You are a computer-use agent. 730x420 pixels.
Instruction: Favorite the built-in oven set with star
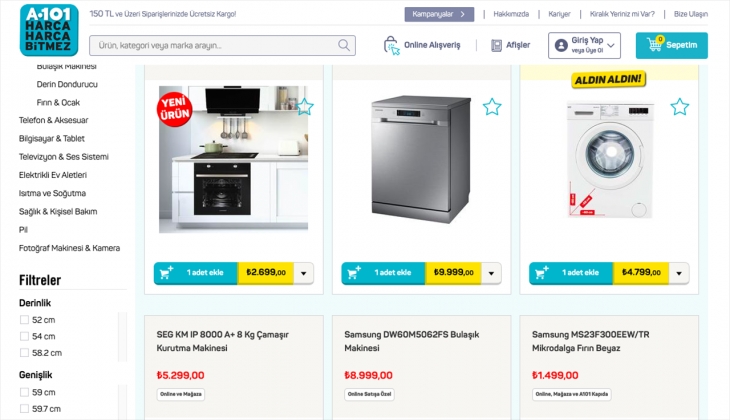pyautogui.click(x=304, y=107)
